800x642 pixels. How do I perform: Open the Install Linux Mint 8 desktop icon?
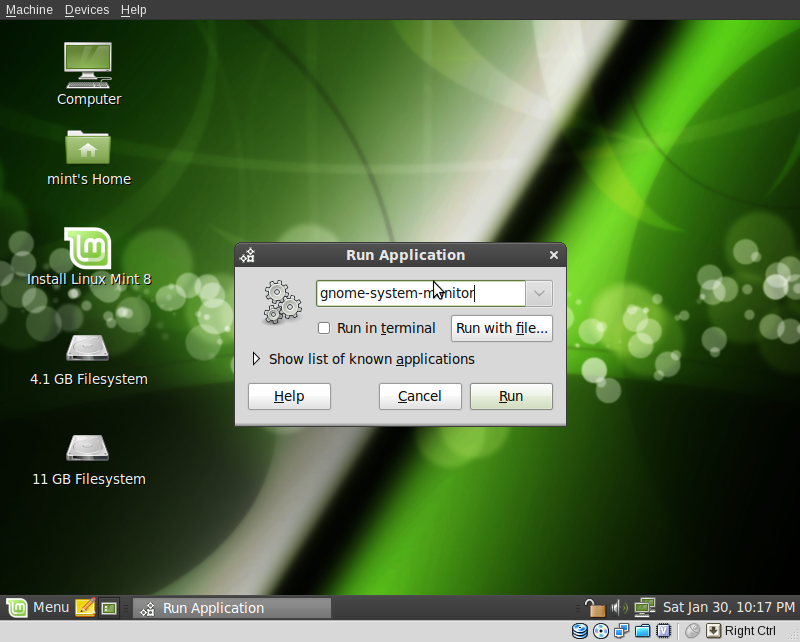[87, 250]
